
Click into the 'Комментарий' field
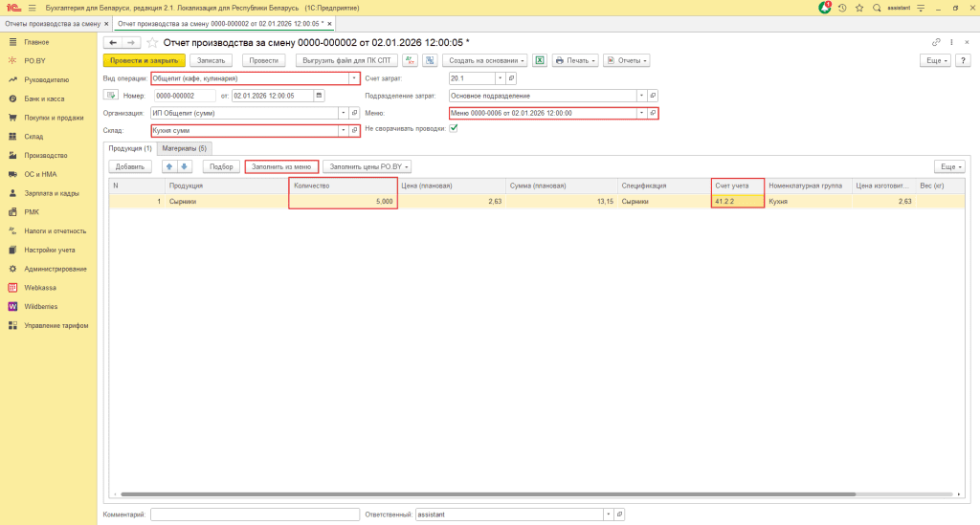255,514
